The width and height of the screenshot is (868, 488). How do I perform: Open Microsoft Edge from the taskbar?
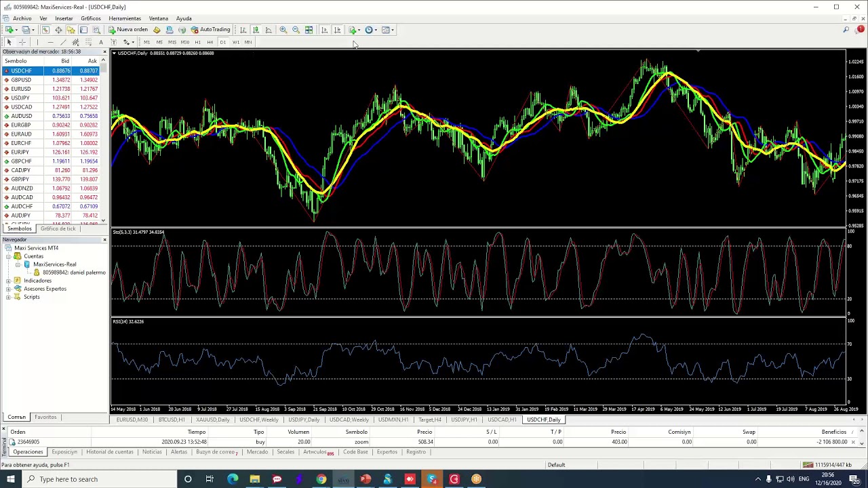tap(233, 479)
